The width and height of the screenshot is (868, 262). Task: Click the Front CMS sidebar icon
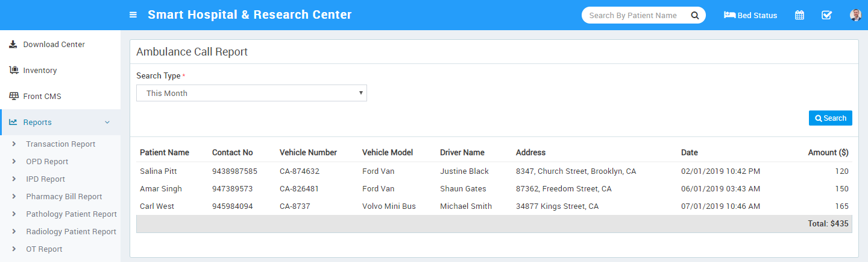(13, 96)
